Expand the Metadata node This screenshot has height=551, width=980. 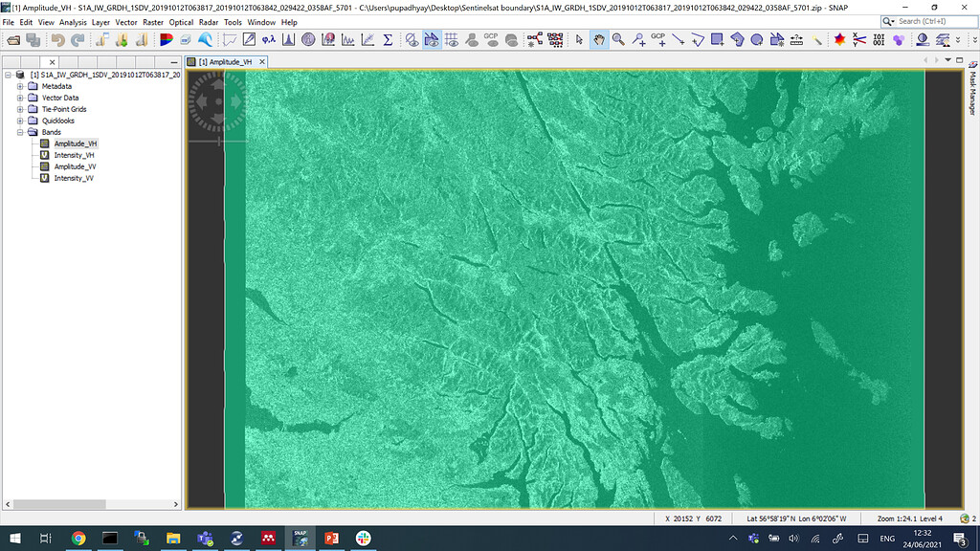(x=21, y=85)
